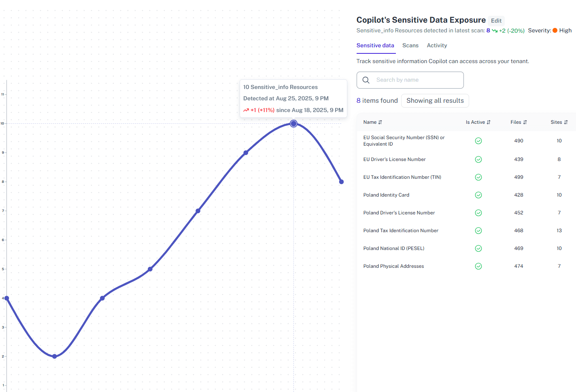576x392 pixels.
Task: Click the orange High severity indicator dot
Action: point(555,30)
